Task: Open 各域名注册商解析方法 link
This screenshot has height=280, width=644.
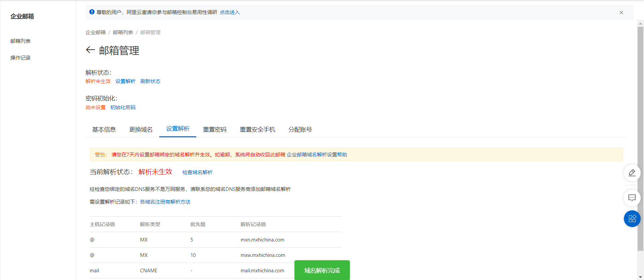Action: (165, 202)
